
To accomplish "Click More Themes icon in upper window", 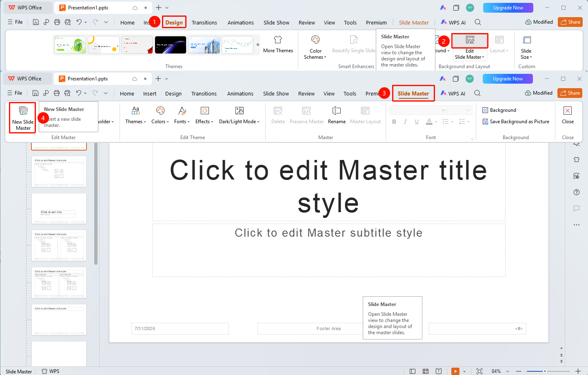I will click(278, 40).
